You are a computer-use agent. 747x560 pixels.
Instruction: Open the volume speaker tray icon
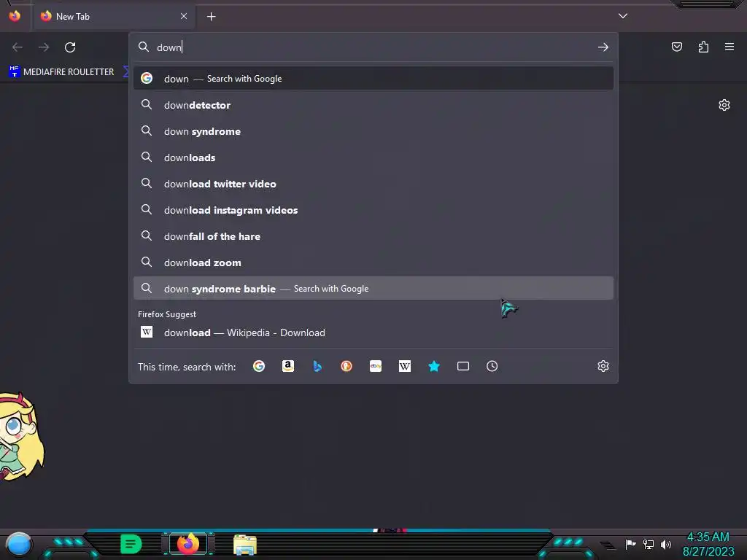coord(666,544)
